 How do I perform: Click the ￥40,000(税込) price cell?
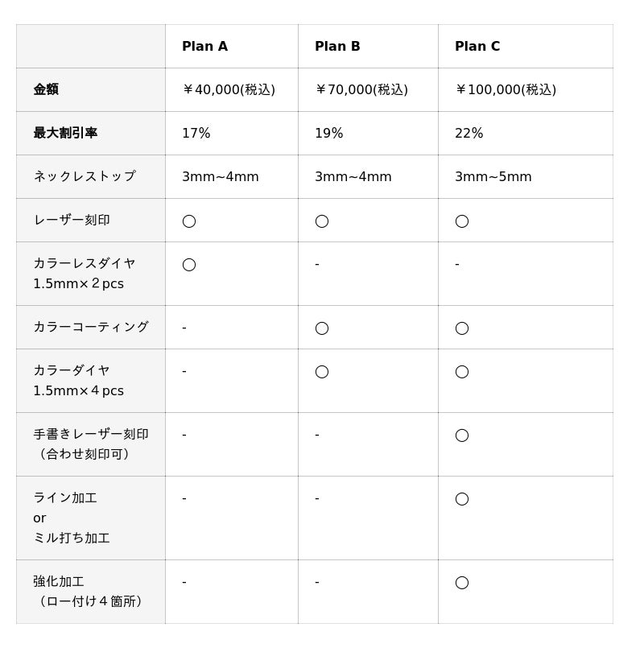229,90
